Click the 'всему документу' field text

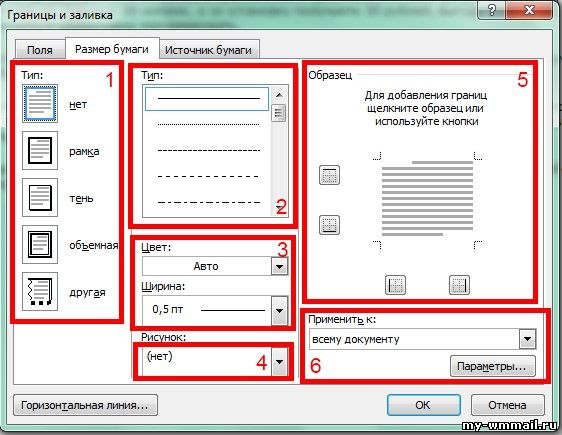(356, 339)
